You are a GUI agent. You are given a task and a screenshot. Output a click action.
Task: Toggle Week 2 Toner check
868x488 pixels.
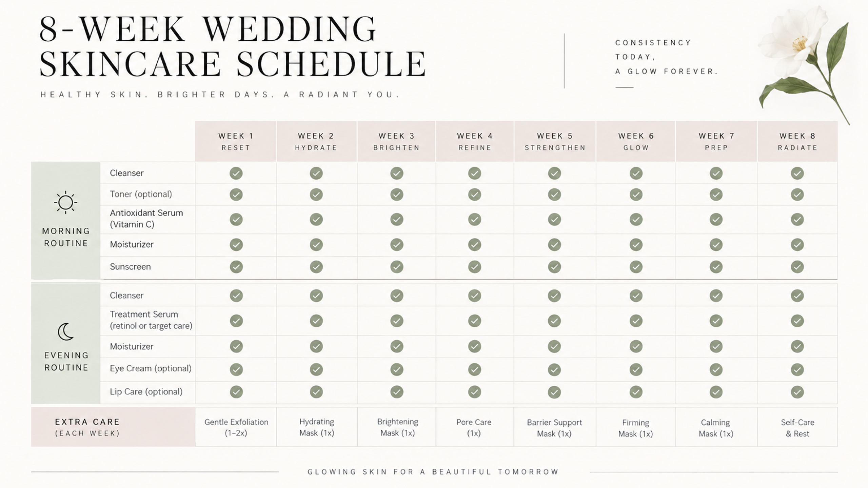tap(316, 195)
